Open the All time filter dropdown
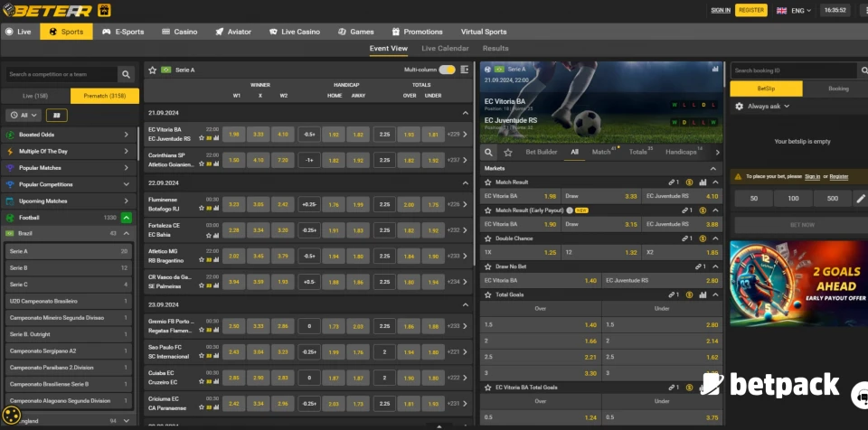This screenshot has height=430, width=868. point(24,116)
